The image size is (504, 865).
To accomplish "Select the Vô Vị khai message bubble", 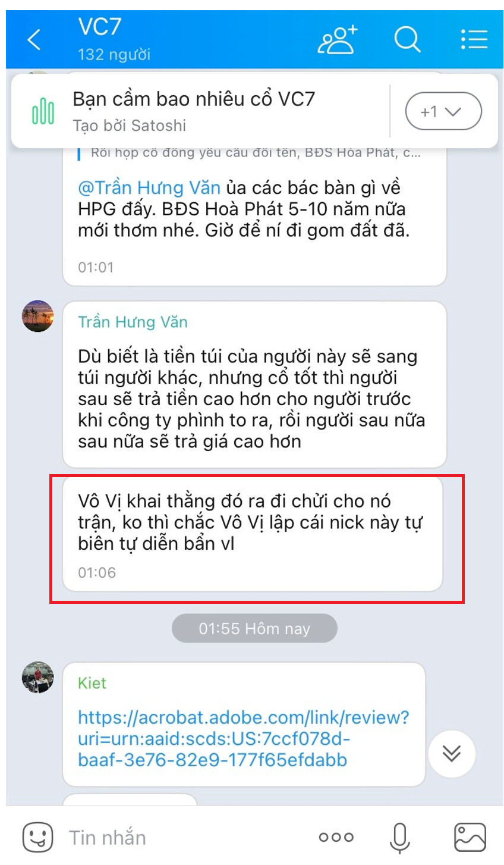I will (253, 534).
